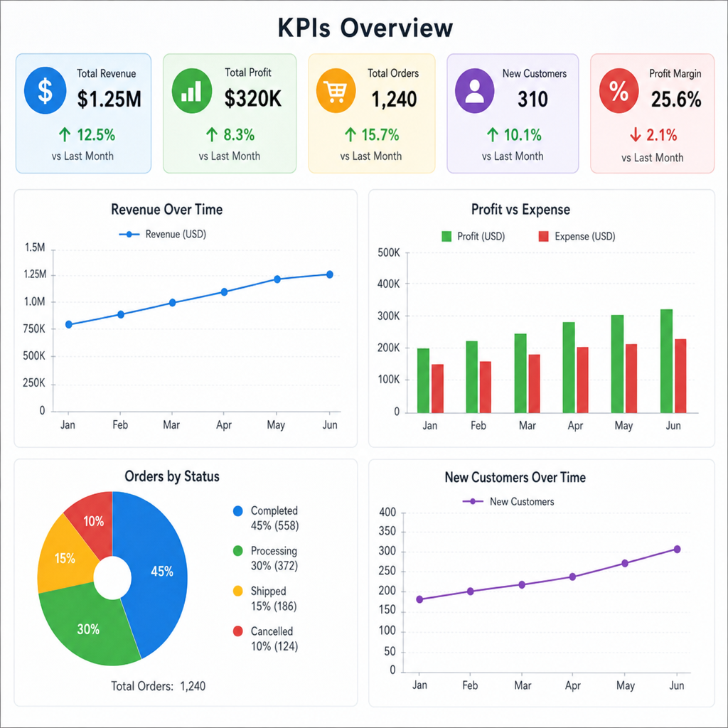
Task: Toggle the Processing legend item in pie chart
Action: coord(266,558)
